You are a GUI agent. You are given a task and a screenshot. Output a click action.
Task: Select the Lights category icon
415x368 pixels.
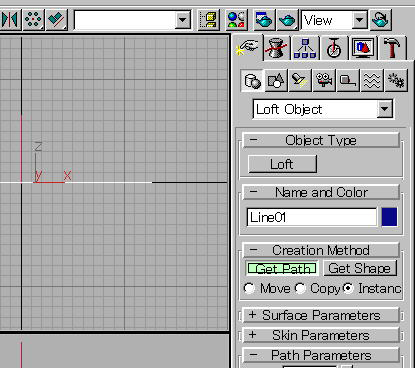[x=300, y=80]
